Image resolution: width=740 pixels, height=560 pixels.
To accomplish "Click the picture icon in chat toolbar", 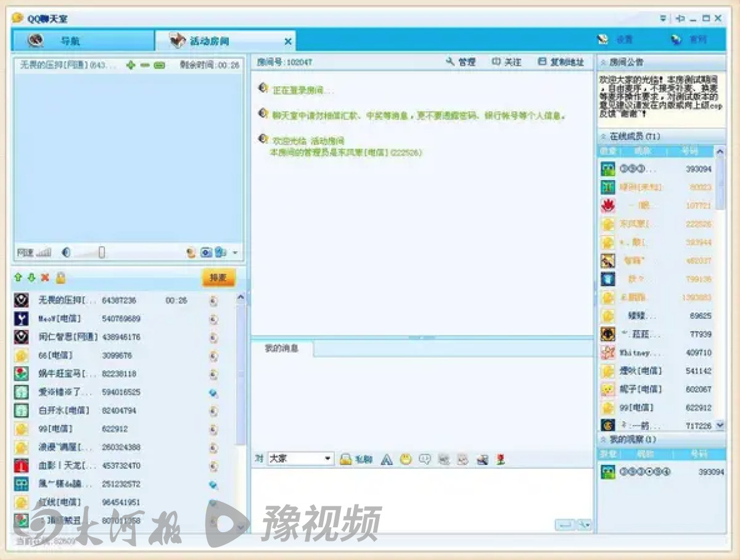I will [x=443, y=459].
